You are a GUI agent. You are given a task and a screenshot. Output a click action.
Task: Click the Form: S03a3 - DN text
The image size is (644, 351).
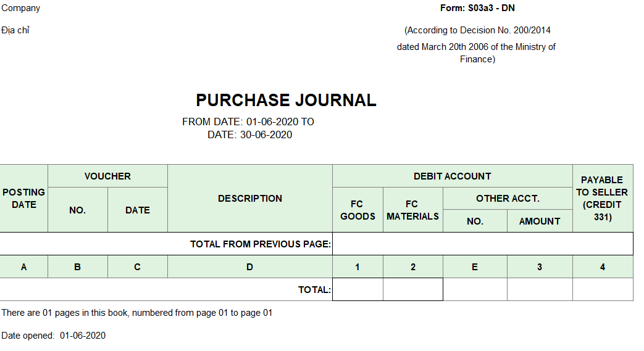pyautogui.click(x=477, y=8)
